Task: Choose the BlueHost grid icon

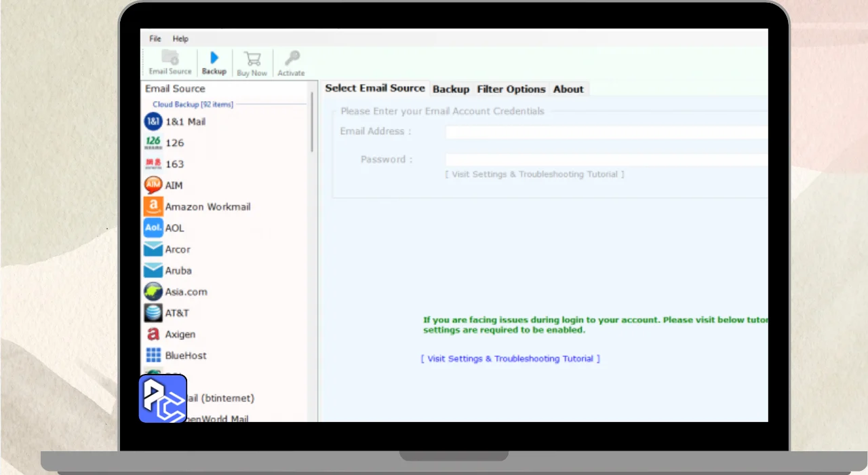Action: (153, 355)
